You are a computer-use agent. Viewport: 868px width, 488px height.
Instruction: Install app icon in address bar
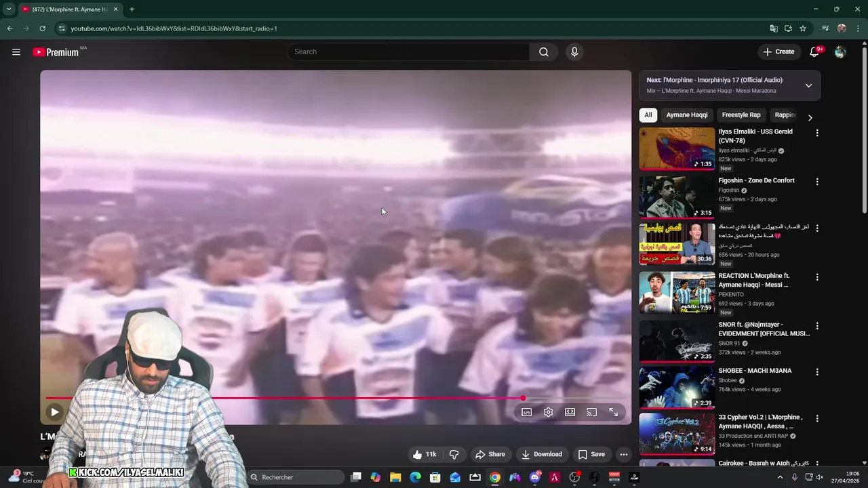[789, 28]
